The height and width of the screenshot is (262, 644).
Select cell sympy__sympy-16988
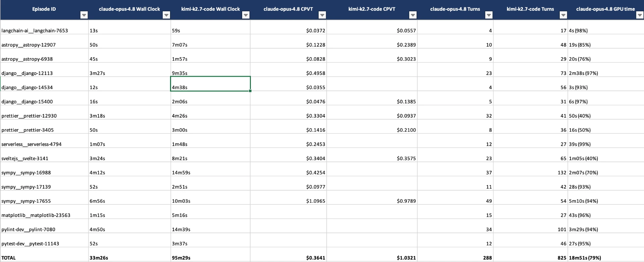[44, 169]
